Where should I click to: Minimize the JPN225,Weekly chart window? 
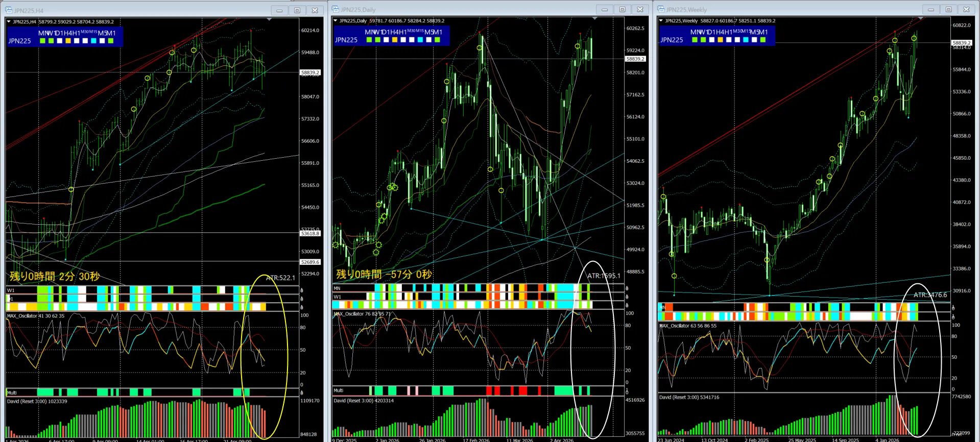pos(930,9)
